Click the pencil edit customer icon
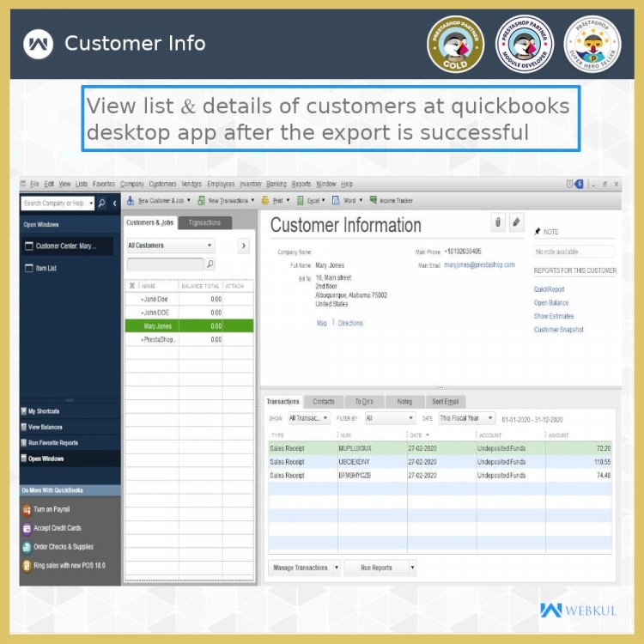644x644 pixels. [517, 222]
